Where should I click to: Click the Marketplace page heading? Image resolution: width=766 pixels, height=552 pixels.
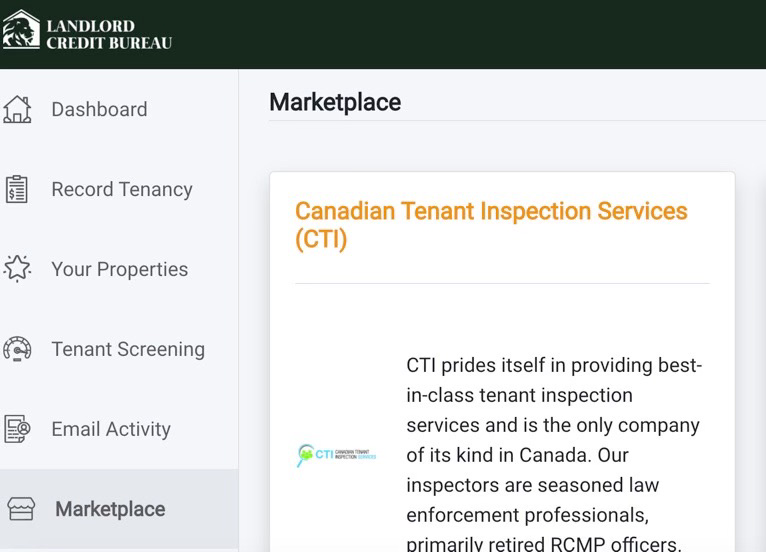(335, 102)
